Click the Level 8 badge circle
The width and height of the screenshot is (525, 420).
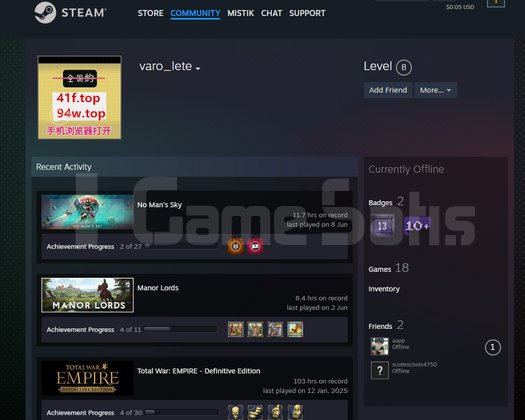403,67
